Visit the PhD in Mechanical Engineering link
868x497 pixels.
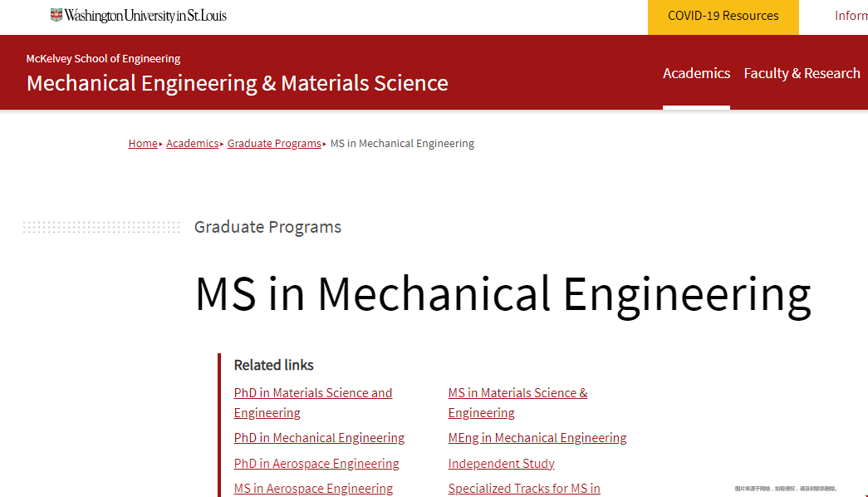(x=319, y=438)
